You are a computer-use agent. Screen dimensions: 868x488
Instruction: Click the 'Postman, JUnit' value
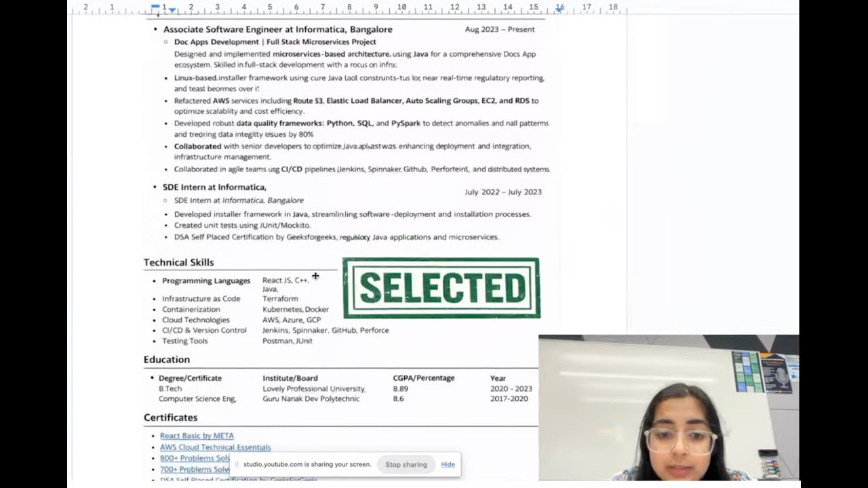point(288,341)
